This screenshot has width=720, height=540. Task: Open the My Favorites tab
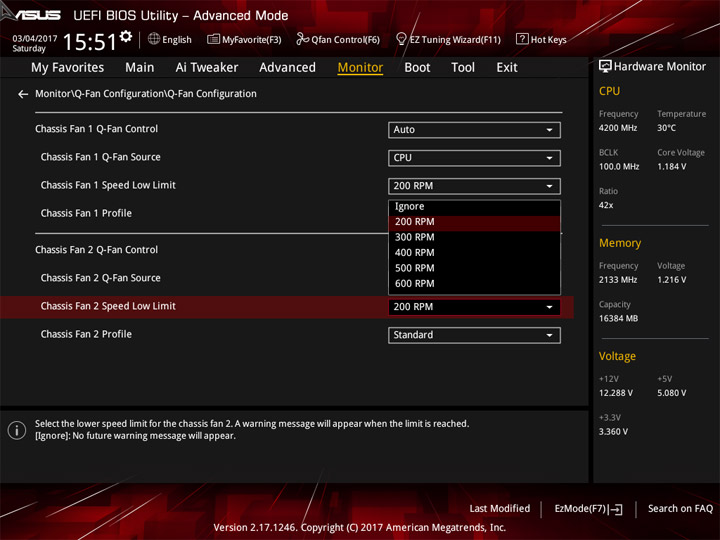68,68
